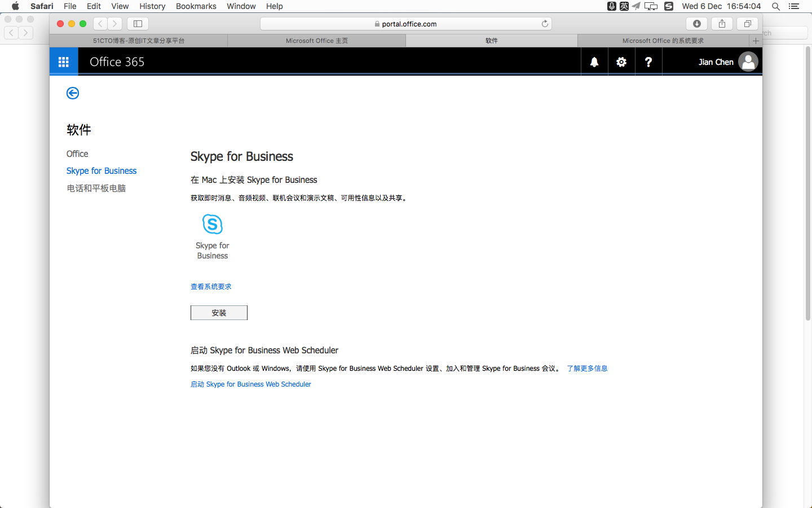Open the Safari share button
The image size is (812, 508).
722,24
